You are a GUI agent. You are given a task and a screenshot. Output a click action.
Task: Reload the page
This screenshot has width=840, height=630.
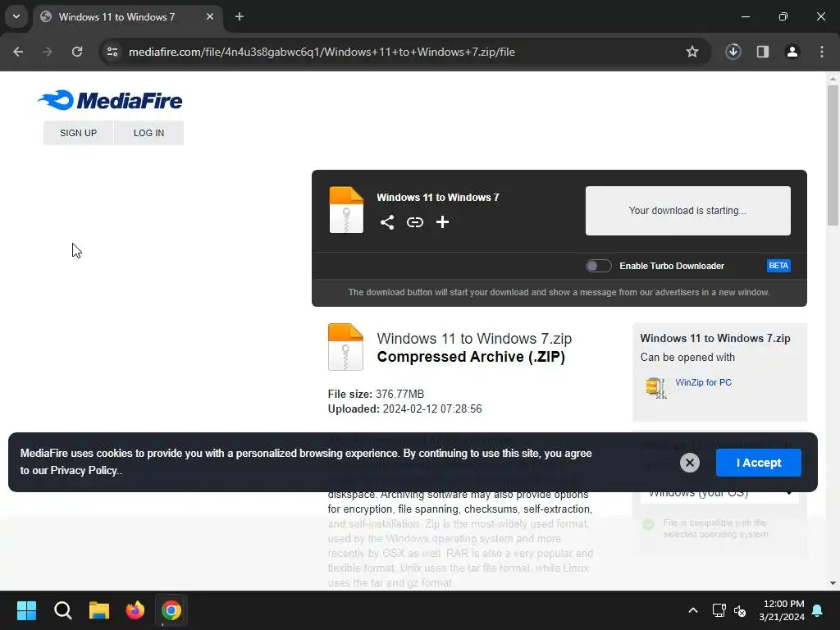tap(77, 52)
